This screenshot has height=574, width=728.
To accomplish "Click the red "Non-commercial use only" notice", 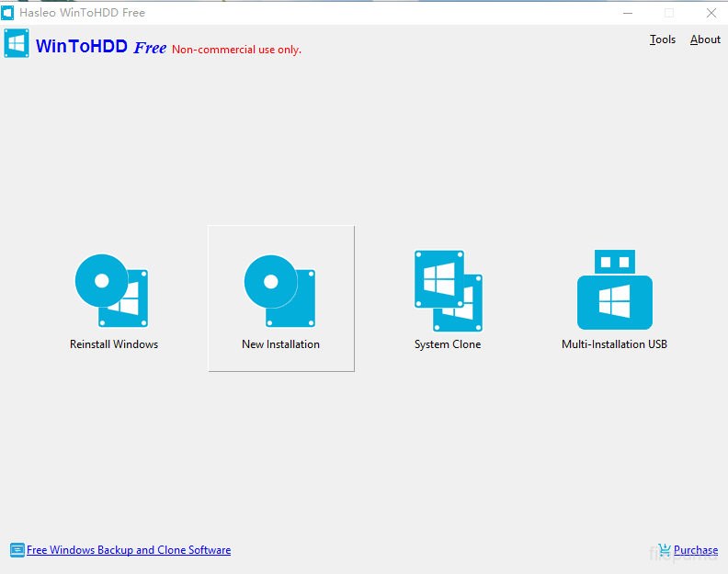I will pyautogui.click(x=236, y=50).
